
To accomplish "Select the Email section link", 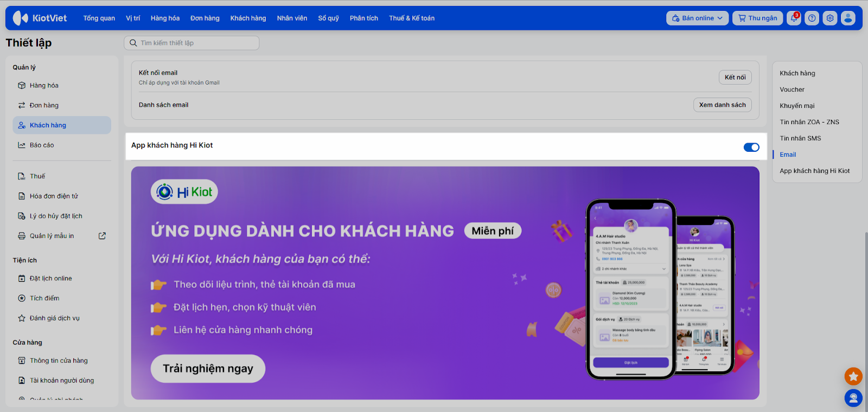I will click(x=788, y=154).
